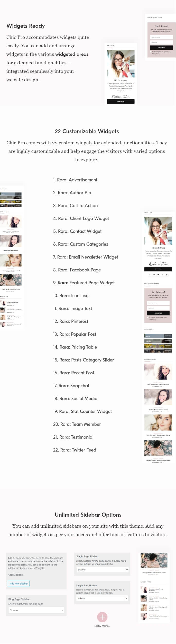Click the Facebook icon under Rebecca's Read More button
The image size is (176, 644).
click(150, 275)
